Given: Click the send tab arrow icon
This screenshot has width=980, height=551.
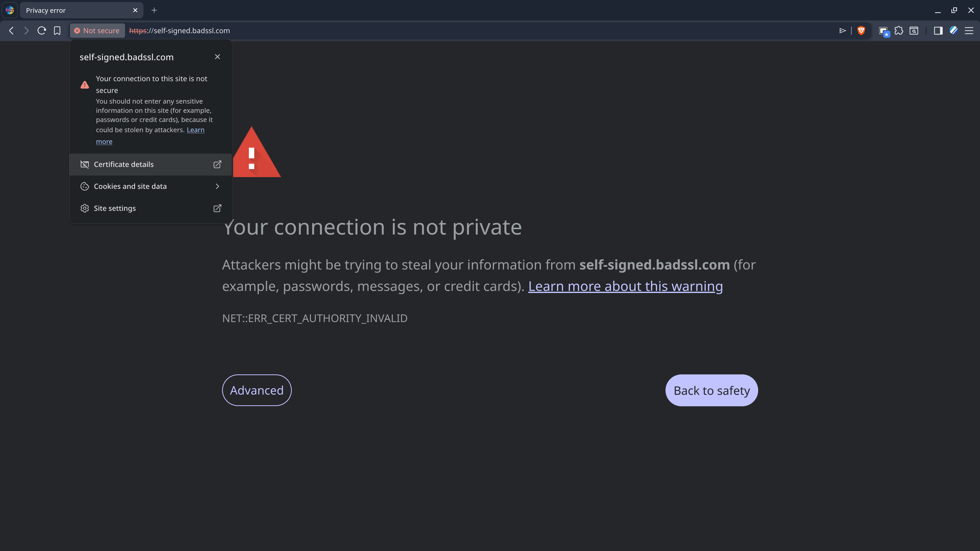Looking at the screenshot, I should pos(843,31).
